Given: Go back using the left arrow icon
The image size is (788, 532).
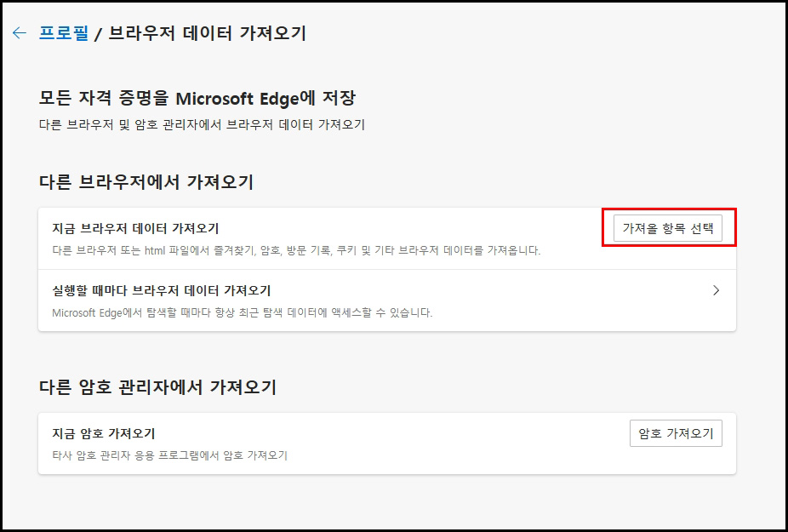Looking at the screenshot, I should coord(19,33).
